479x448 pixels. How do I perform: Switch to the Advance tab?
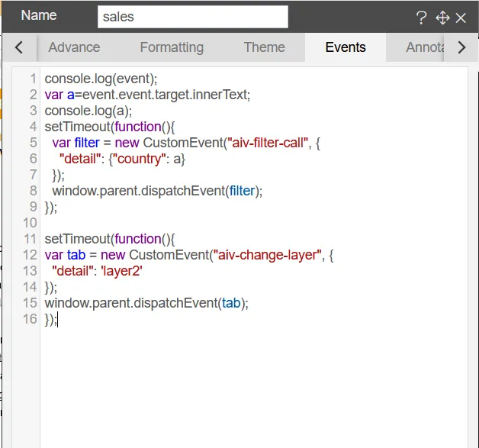74,47
